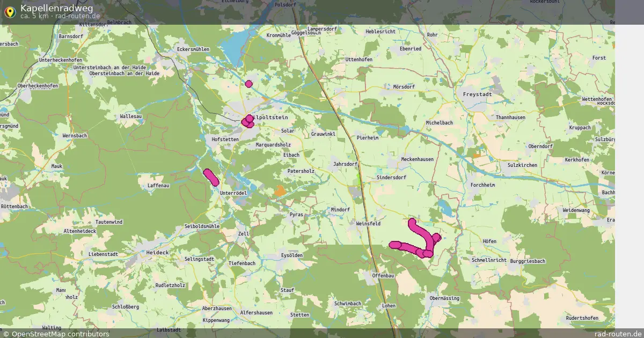The width and height of the screenshot is (644, 338).
Task: Click the 'ca. 5 km · rad-routen.de' subtitle
Action: coord(60,16)
